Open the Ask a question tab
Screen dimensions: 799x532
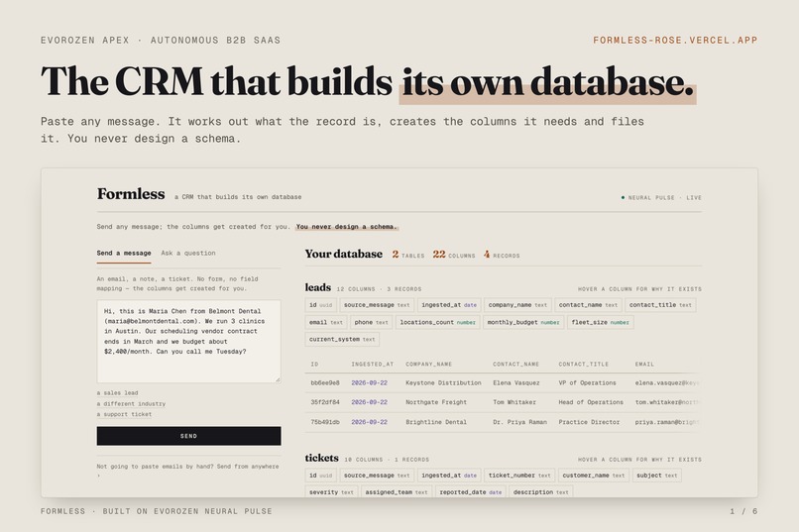click(188, 253)
